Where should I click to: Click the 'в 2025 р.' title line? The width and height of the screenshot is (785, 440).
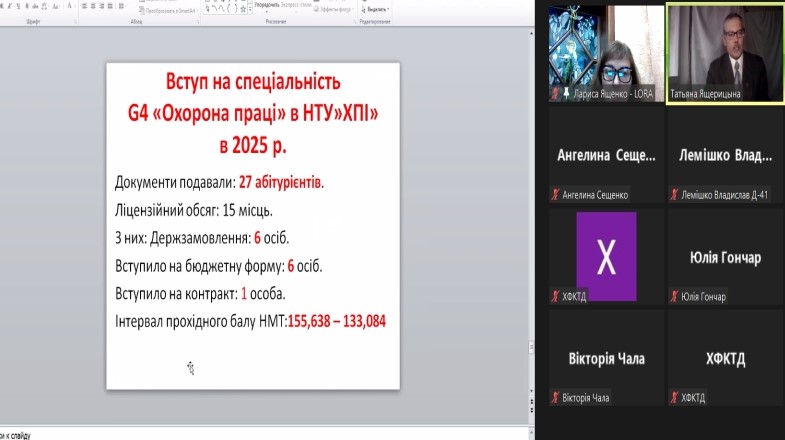click(253, 145)
